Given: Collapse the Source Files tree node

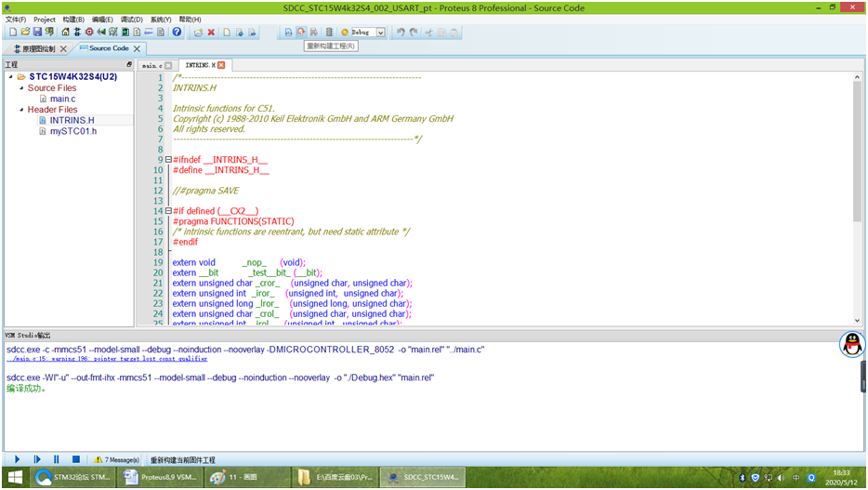Looking at the screenshot, I should tap(20, 88).
